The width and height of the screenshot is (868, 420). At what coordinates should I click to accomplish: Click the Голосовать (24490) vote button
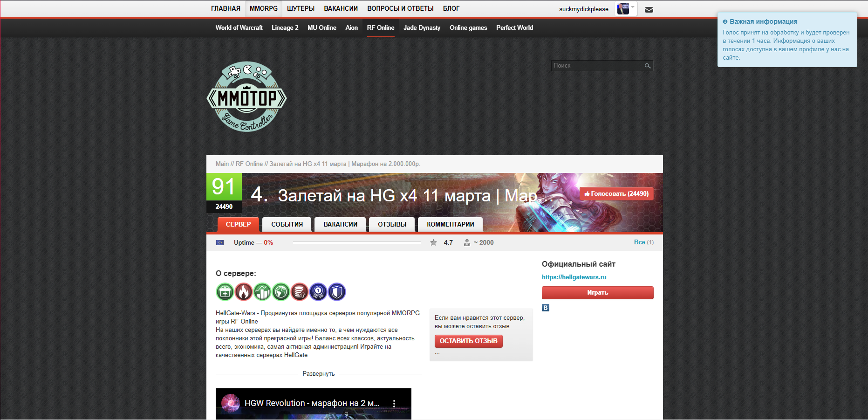(x=616, y=194)
